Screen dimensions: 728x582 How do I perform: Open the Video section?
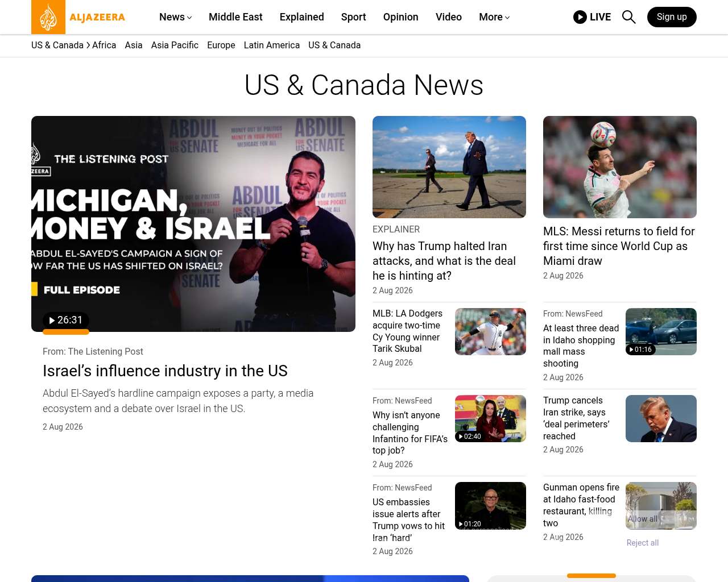tap(449, 17)
